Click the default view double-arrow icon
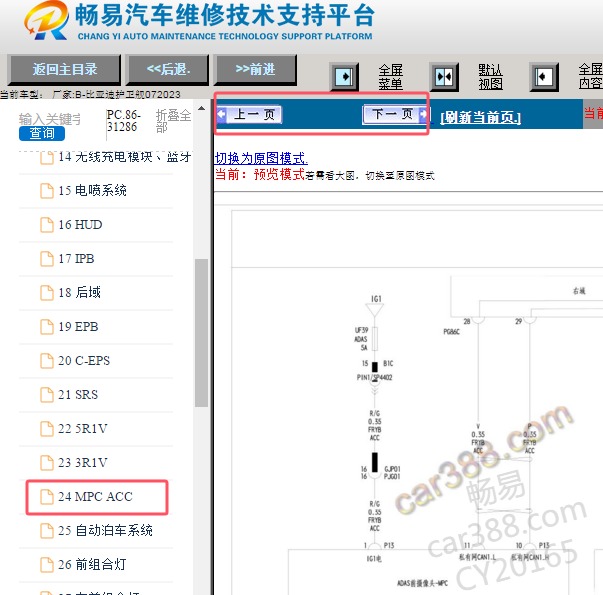 tap(444, 77)
